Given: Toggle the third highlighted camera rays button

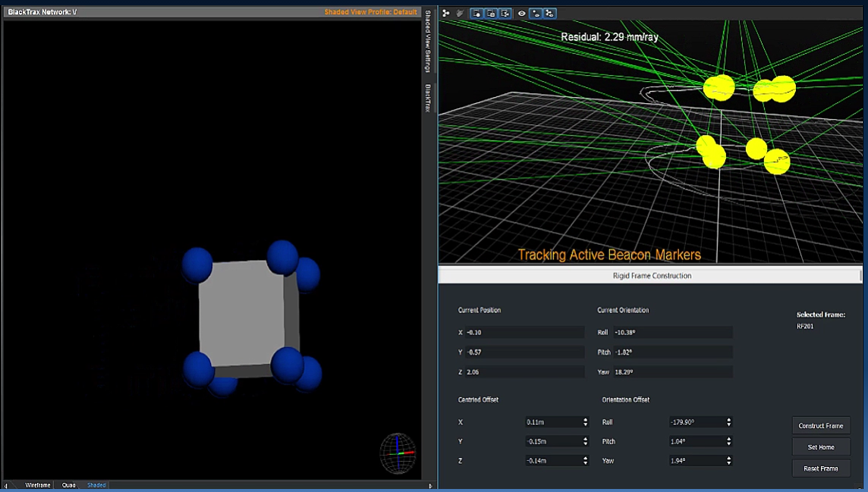Looking at the screenshot, I should [505, 13].
